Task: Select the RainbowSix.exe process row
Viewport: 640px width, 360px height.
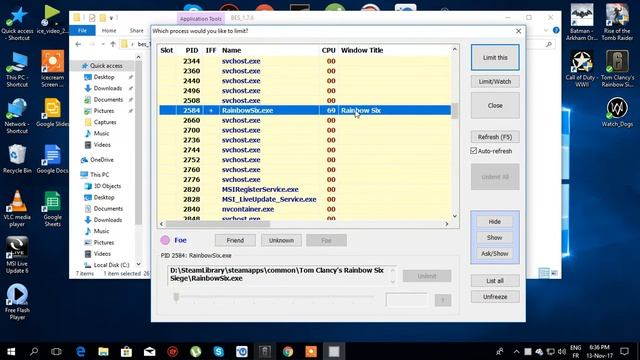Action: coord(305,110)
